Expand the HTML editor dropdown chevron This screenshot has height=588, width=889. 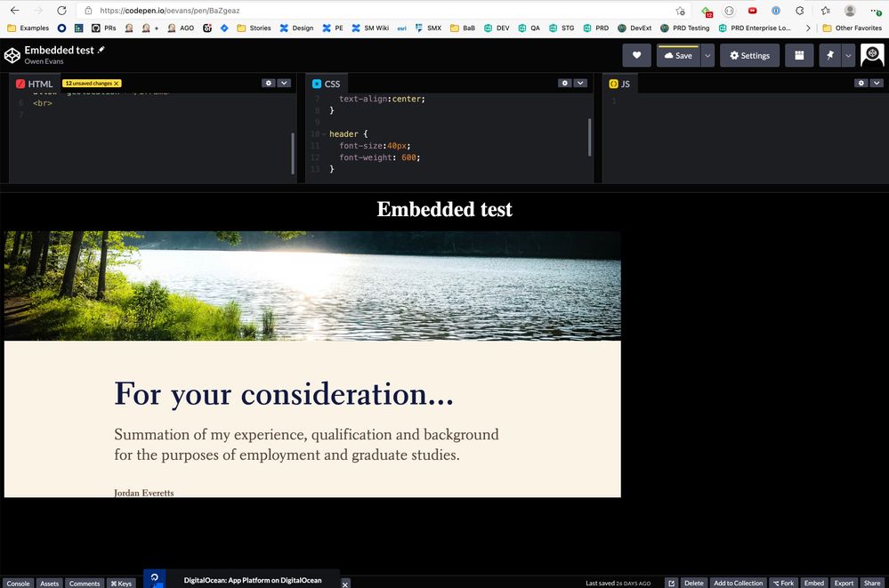284,83
